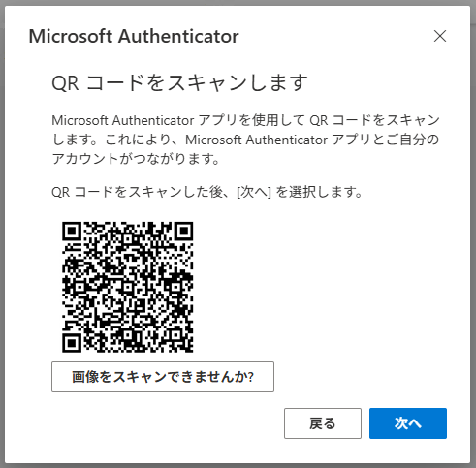The height and width of the screenshot is (468, 476).
Task: Click the QR code's top-right finder square
Action: [x=184, y=231]
